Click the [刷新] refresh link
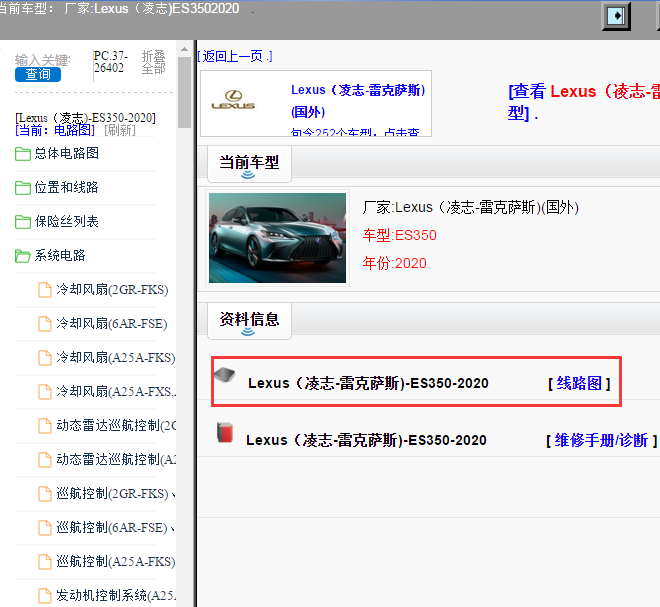 (x=120, y=130)
